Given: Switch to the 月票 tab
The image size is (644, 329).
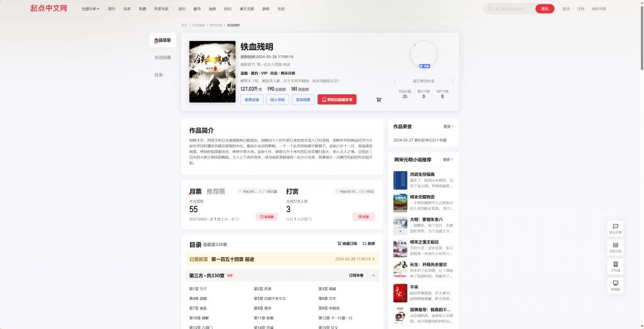Looking at the screenshot, I should [x=196, y=191].
